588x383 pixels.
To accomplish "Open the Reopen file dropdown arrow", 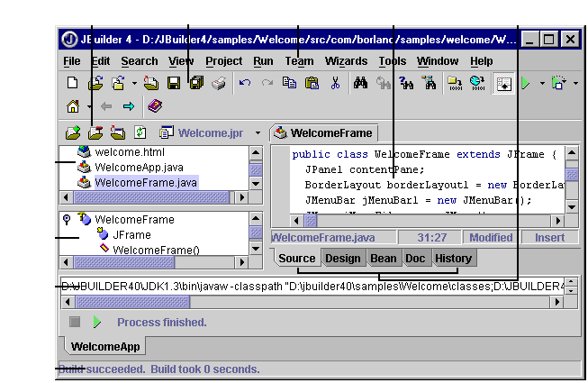I will (134, 83).
